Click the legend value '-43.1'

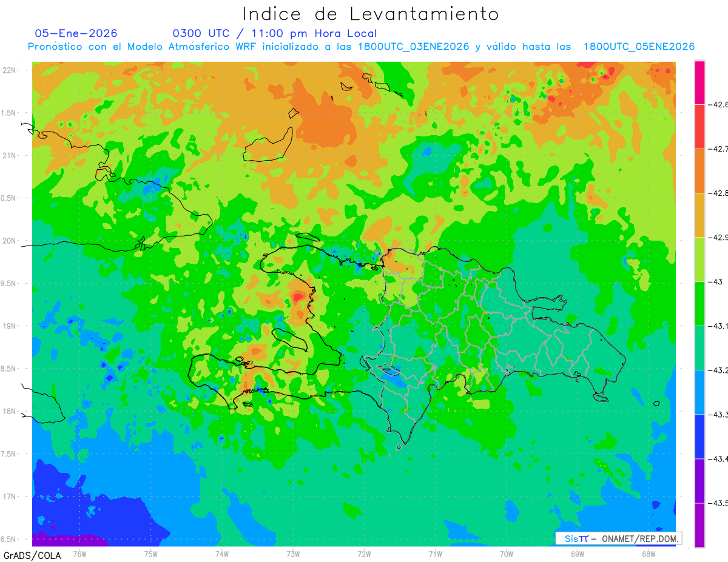[719, 326]
